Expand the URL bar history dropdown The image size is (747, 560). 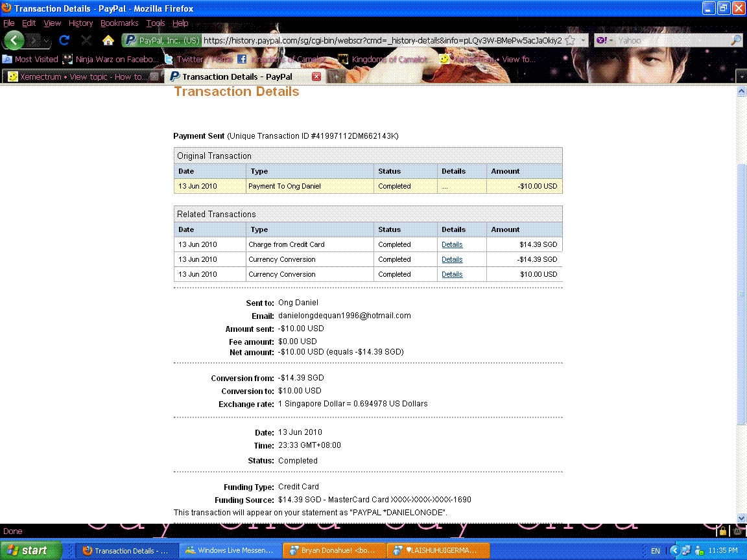click(x=583, y=40)
